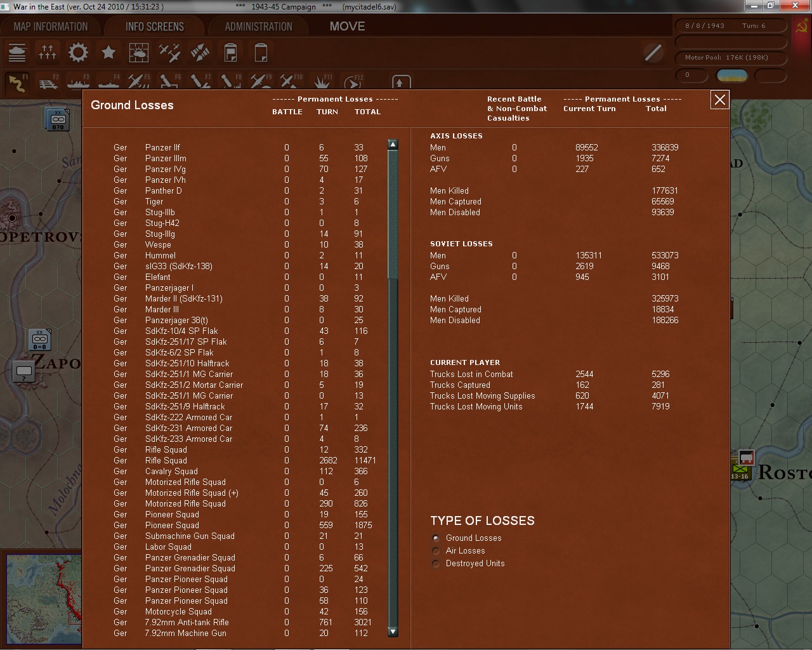Viewport: 812px width, 650px height.
Task: Click the Trucks Captured line
Action: point(549,385)
